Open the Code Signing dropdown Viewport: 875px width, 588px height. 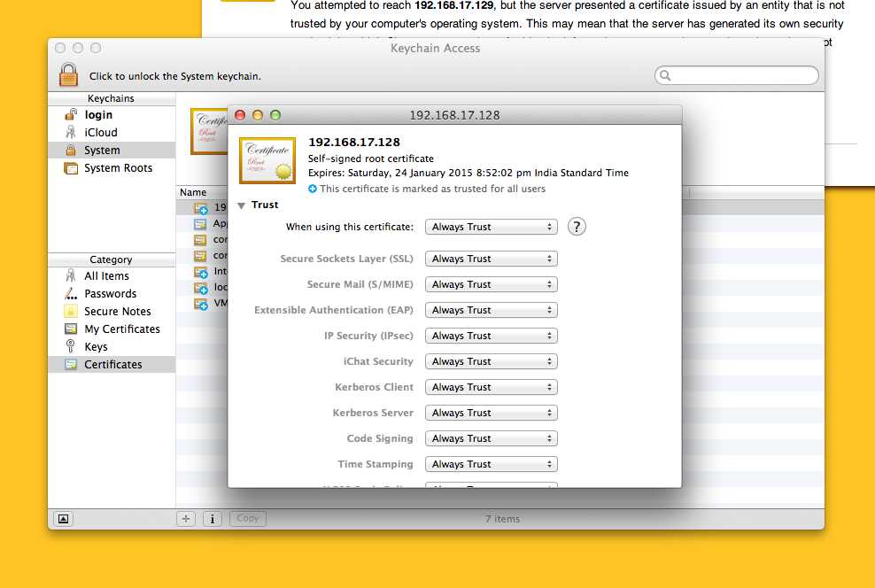coord(491,438)
